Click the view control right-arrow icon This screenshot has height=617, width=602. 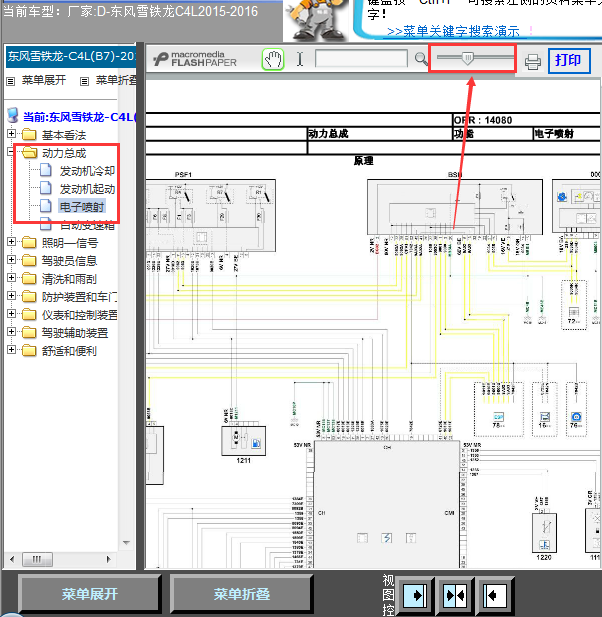click(x=415, y=595)
